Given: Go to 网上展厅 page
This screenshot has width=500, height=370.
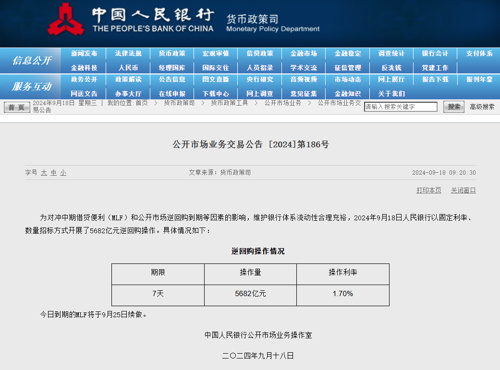Looking at the screenshot, I should 391,79.
